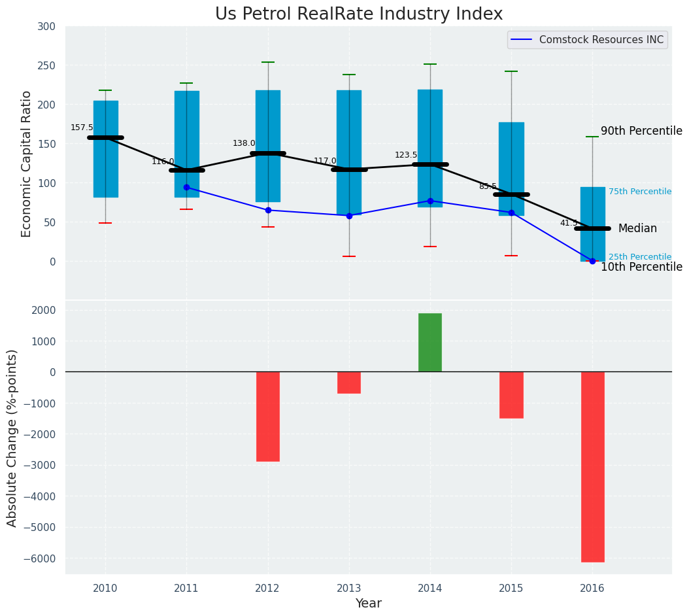The height and width of the screenshot is (616, 689).
Task: Click the chart title Us Petrol RealRate Industry Index
Action: pyautogui.click(x=359, y=14)
